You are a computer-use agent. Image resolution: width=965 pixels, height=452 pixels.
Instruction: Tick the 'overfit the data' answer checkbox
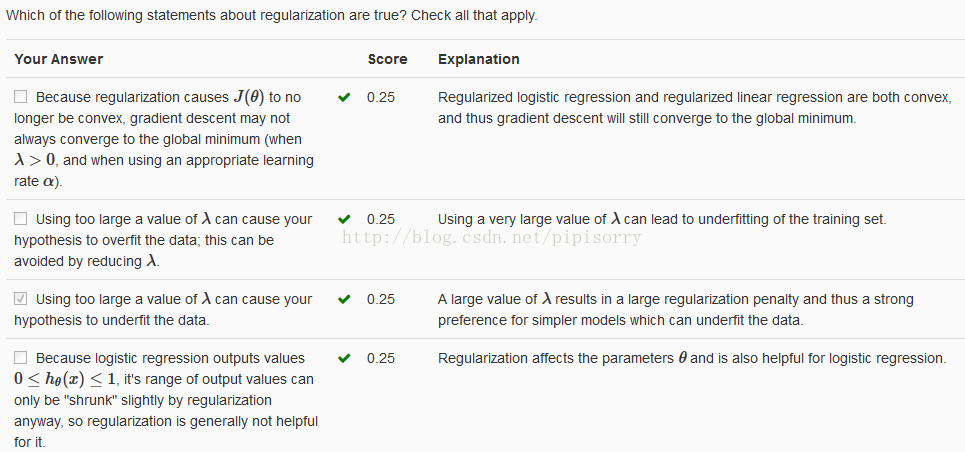pyautogui.click(x=21, y=219)
